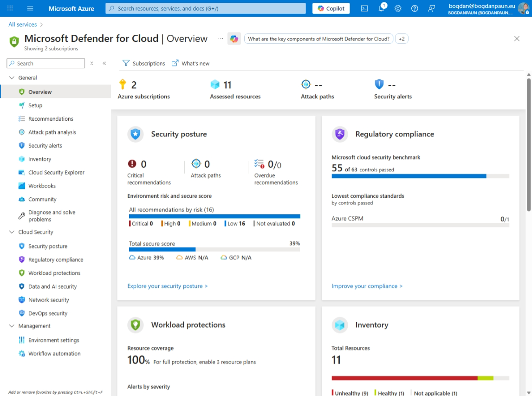This screenshot has height=396, width=532.
Task: Click Improve your compliance link
Action: click(367, 286)
